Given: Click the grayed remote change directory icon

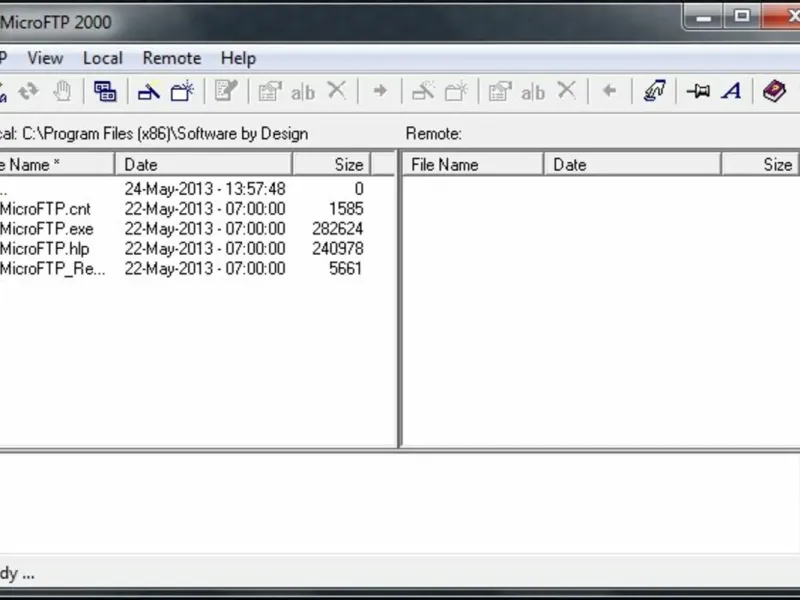Looking at the screenshot, I should pos(423,92).
